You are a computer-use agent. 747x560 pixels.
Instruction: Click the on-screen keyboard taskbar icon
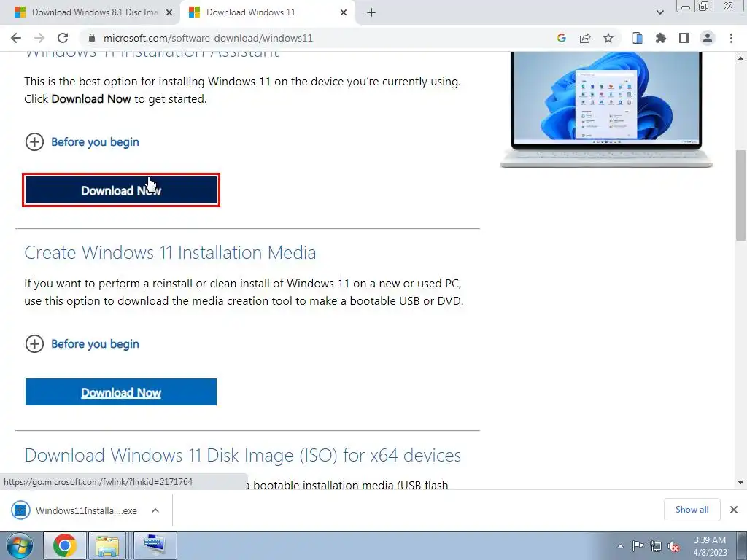pos(155,545)
